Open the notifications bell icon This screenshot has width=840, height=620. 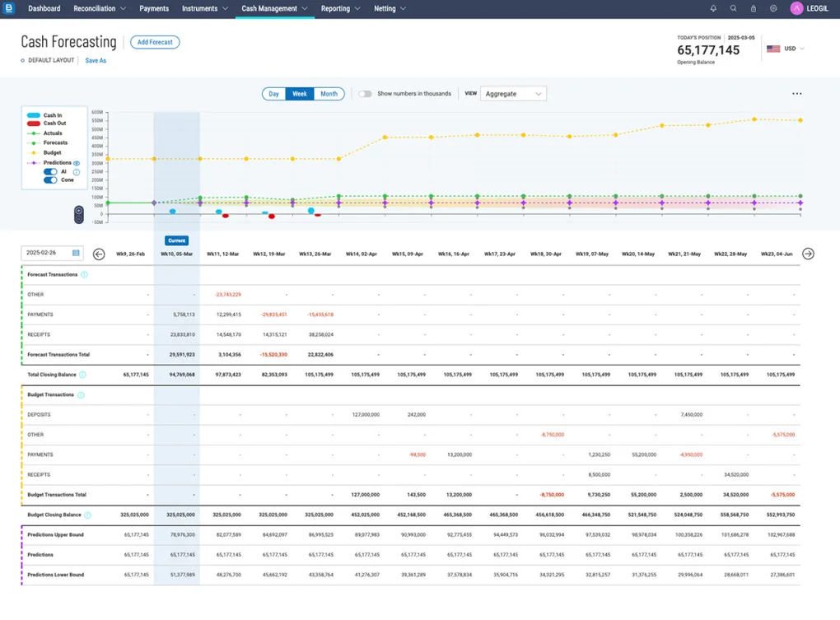pyautogui.click(x=713, y=8)
